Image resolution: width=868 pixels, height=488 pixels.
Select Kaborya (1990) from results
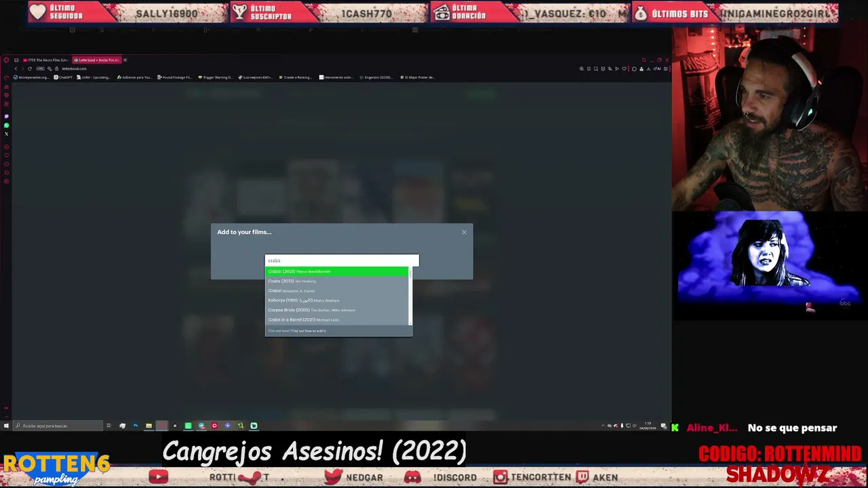[x=337, y=300]
